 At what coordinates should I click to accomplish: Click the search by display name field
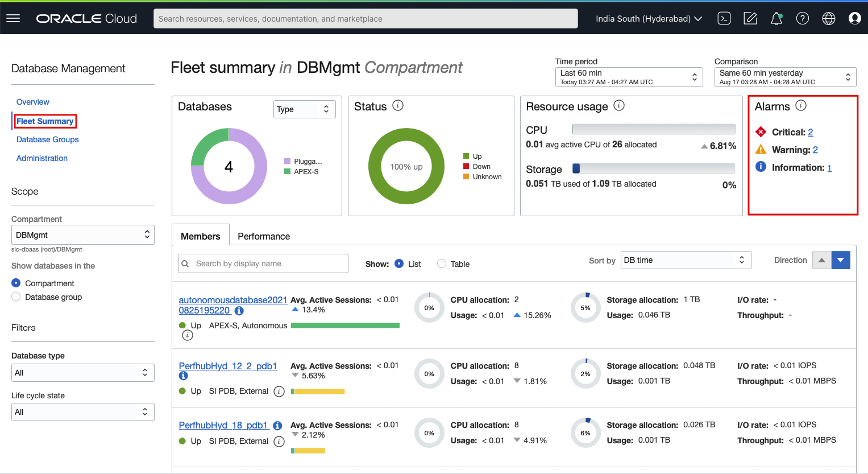263,263
